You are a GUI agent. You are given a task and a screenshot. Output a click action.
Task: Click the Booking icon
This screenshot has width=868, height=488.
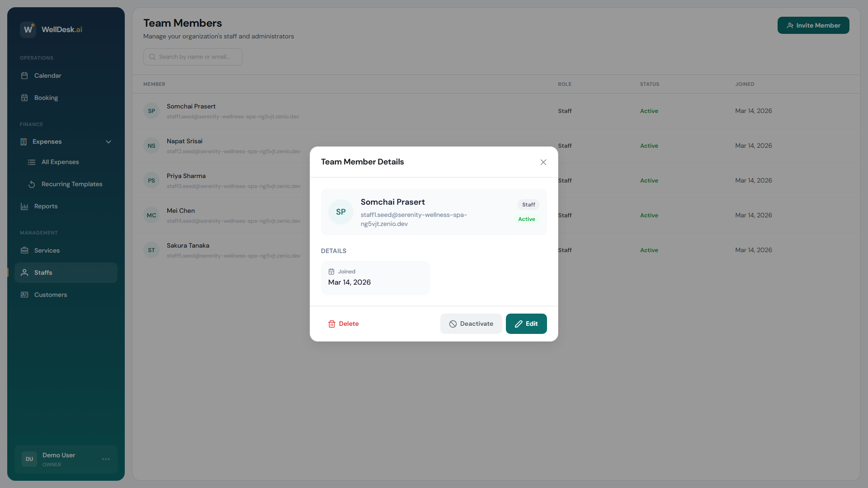pyautogui.click(x=25, y=98)
